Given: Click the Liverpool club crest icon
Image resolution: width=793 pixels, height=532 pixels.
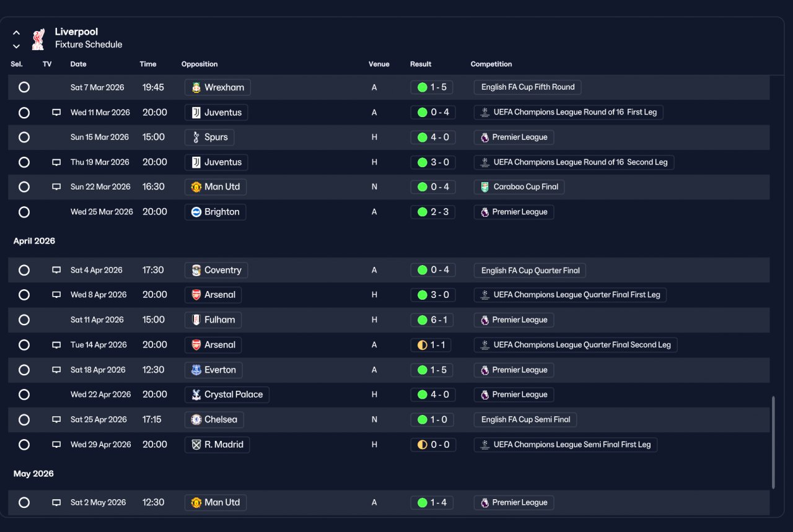Looking at the screenshot, I should pyautogui.click(x=38, y=38).
